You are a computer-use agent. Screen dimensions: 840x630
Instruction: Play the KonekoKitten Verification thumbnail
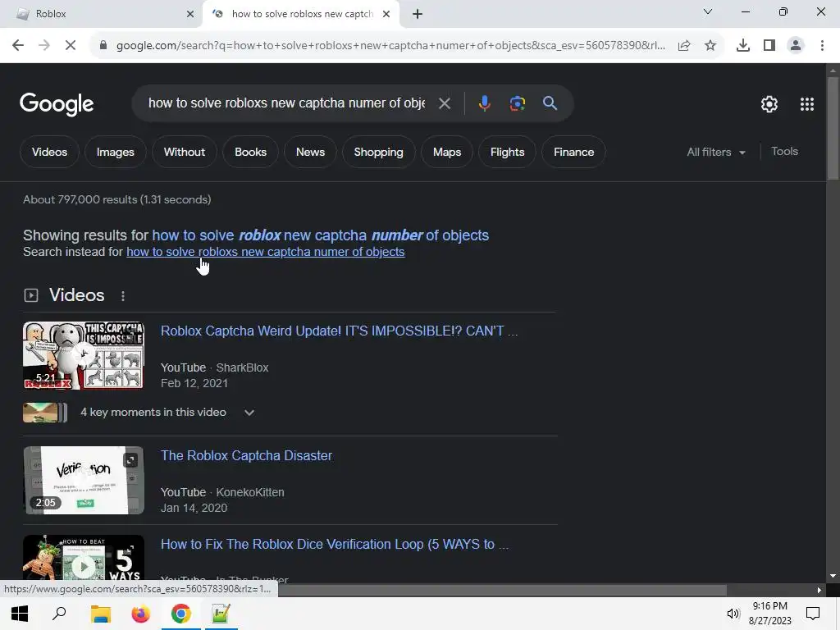[84, 481]
